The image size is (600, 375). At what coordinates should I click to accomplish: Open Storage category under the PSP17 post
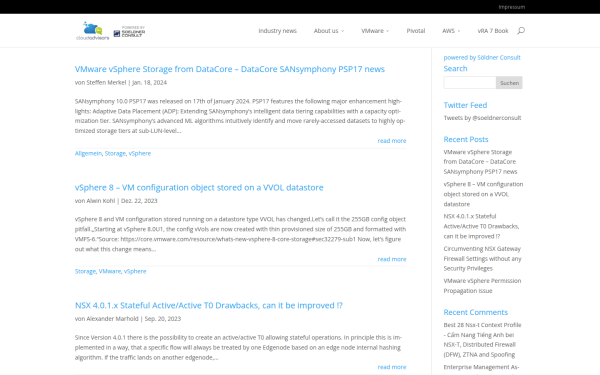[115, 153]
